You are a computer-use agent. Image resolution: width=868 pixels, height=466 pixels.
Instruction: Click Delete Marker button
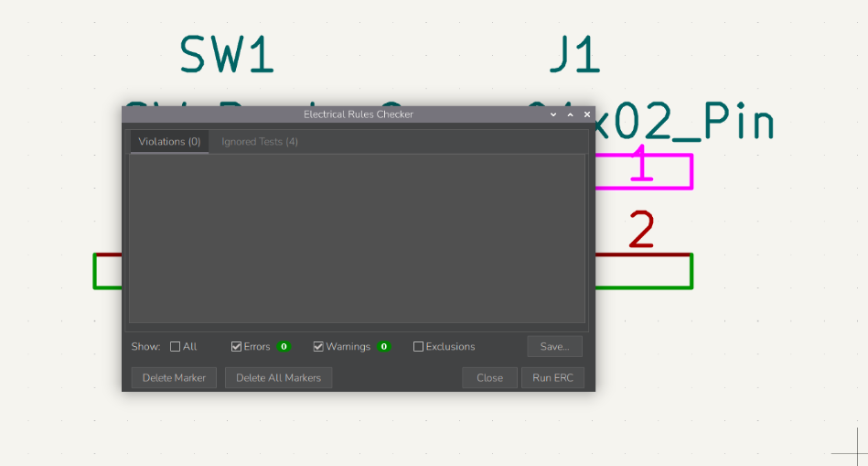(x=174, y=378)
